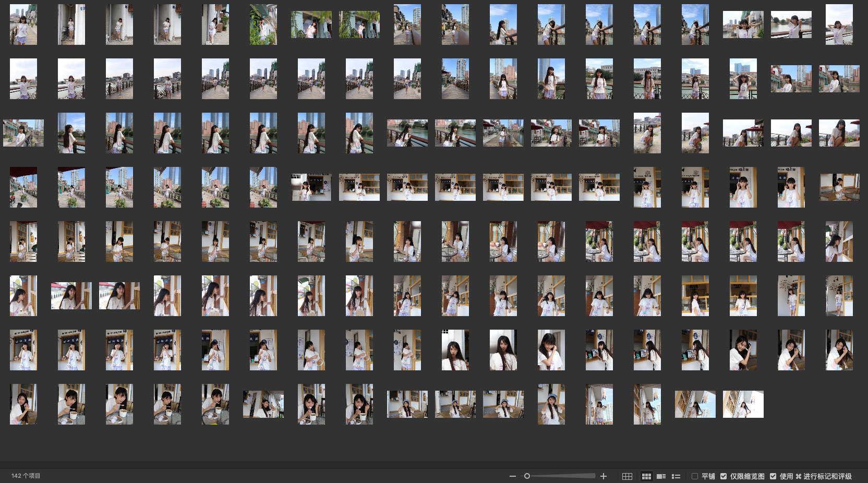Image resolution: width=868 pixels, height=483 pixels.
Task: Click the thumbnail size slider handle
Action: point(527,476)
